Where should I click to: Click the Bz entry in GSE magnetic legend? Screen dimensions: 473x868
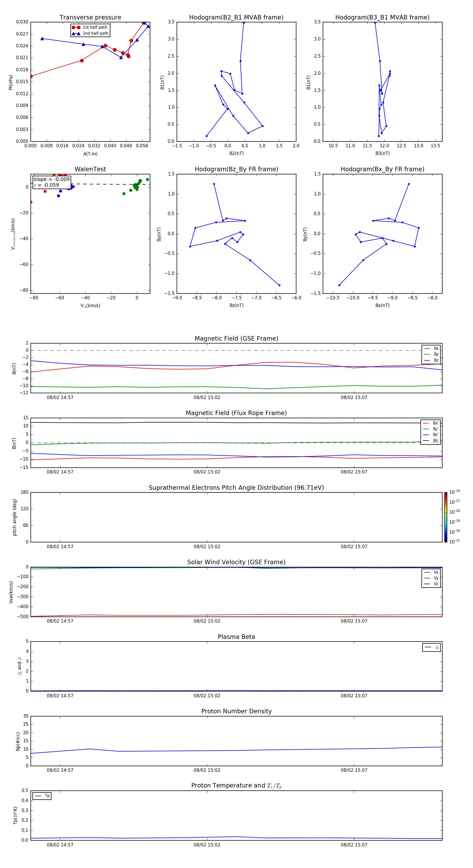[x=431, y=360]
